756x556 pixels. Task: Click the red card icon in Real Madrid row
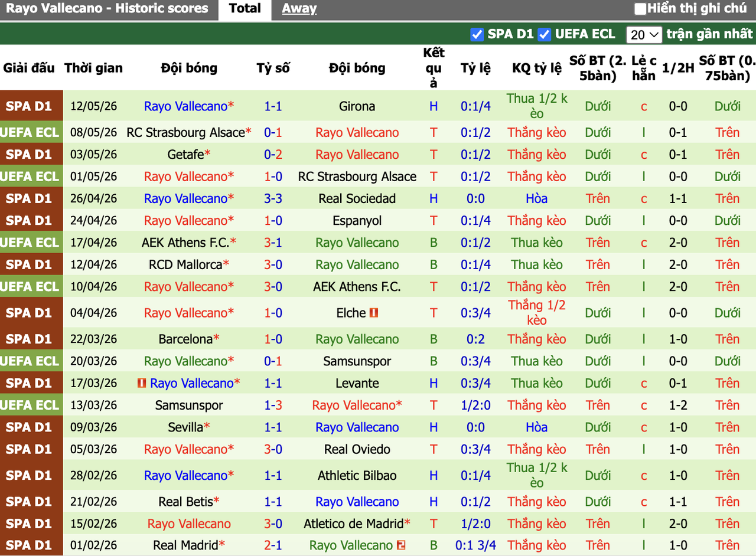401,545
